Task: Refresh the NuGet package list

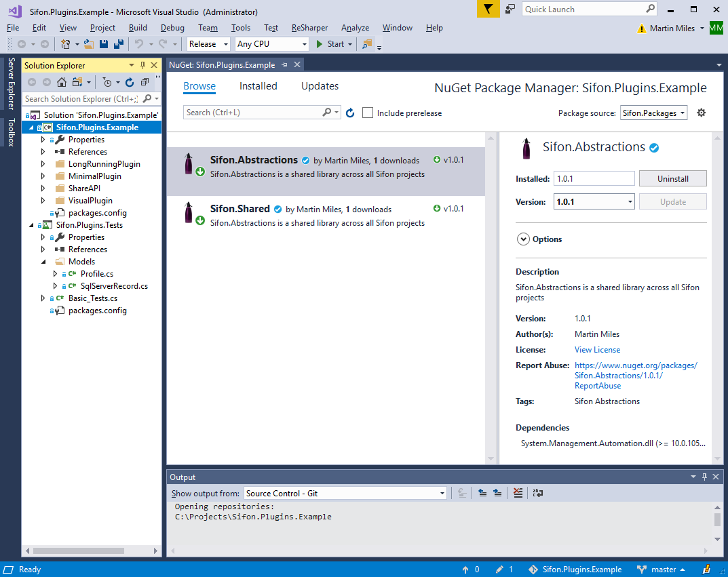Action: pos(350,113)
